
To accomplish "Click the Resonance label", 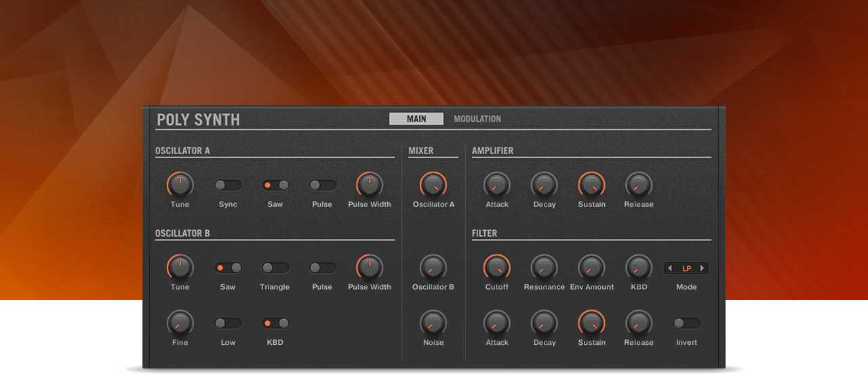I will point(545,287).
